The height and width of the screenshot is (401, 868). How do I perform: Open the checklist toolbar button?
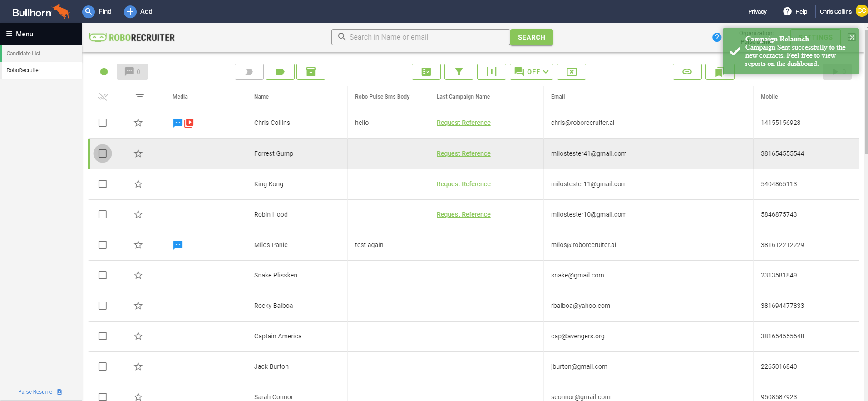(426, 72)
